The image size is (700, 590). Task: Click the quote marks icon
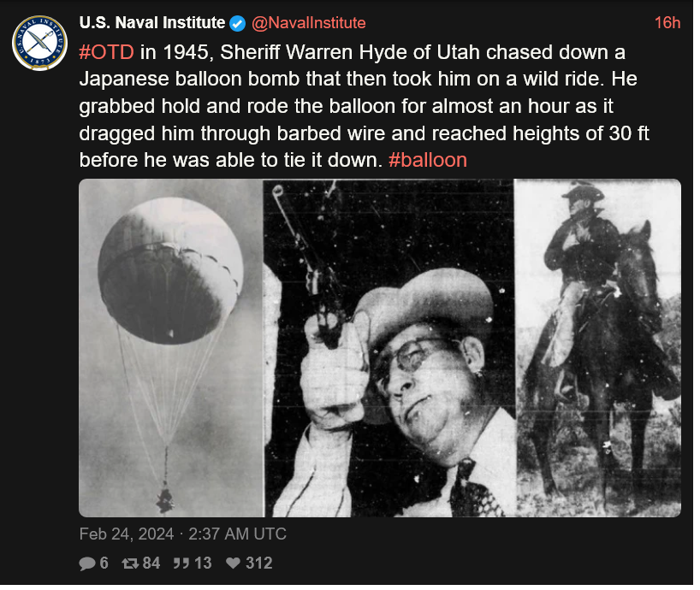coord(181,563)
